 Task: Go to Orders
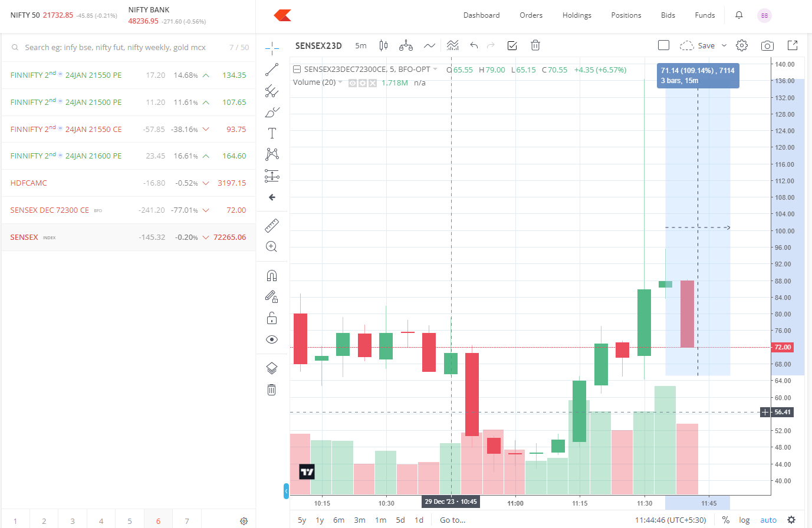(x=531, y=15)
